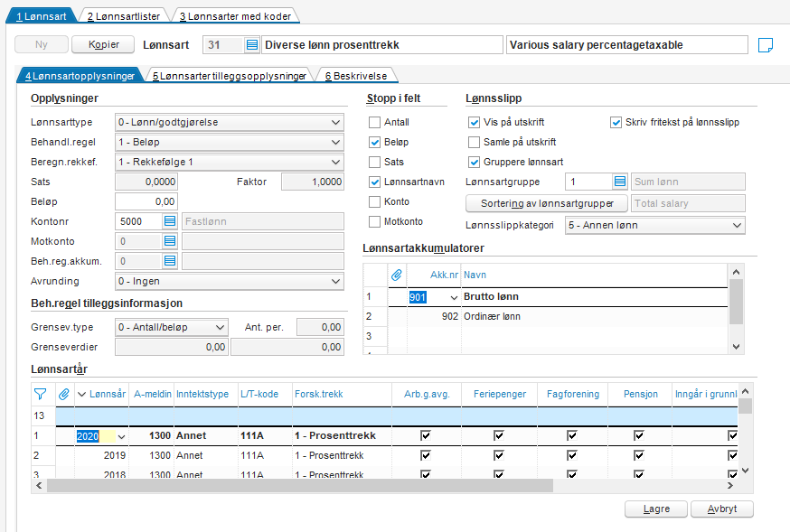Open the Beregn.rekkef. dropdown
Viewport: 790px width, 532px height.
click(335, 162)
